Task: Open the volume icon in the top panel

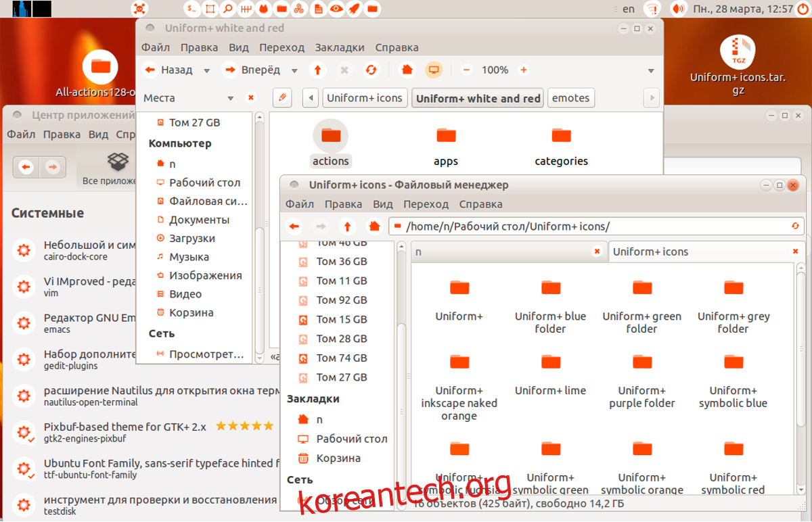Action: 677,9
